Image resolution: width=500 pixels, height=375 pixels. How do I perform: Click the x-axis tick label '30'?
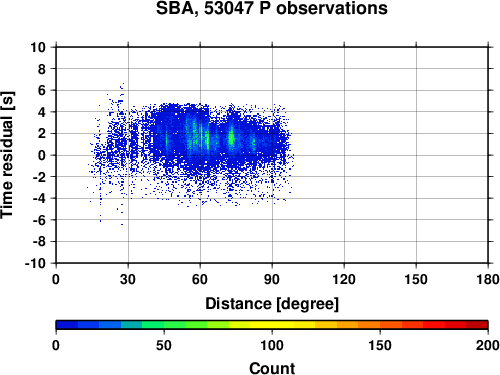[128, 279]
